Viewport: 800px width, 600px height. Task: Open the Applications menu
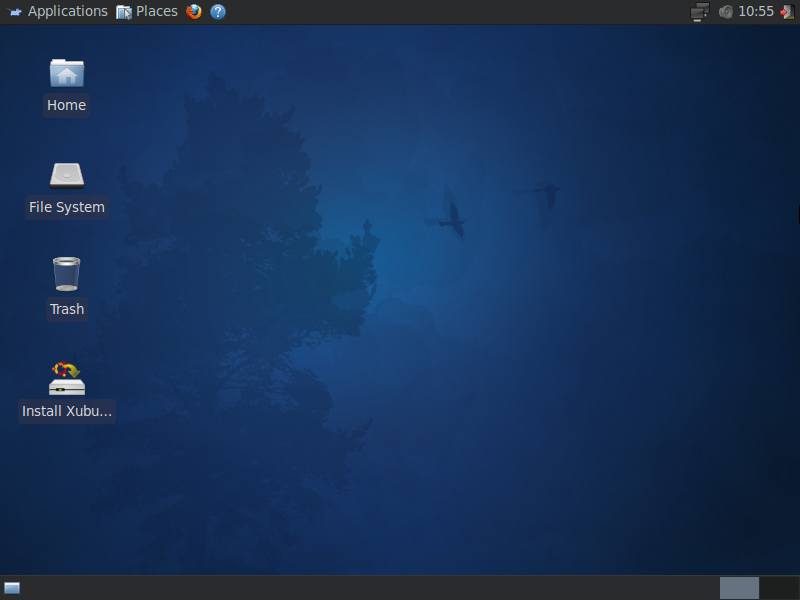click(x=67, y=12)
